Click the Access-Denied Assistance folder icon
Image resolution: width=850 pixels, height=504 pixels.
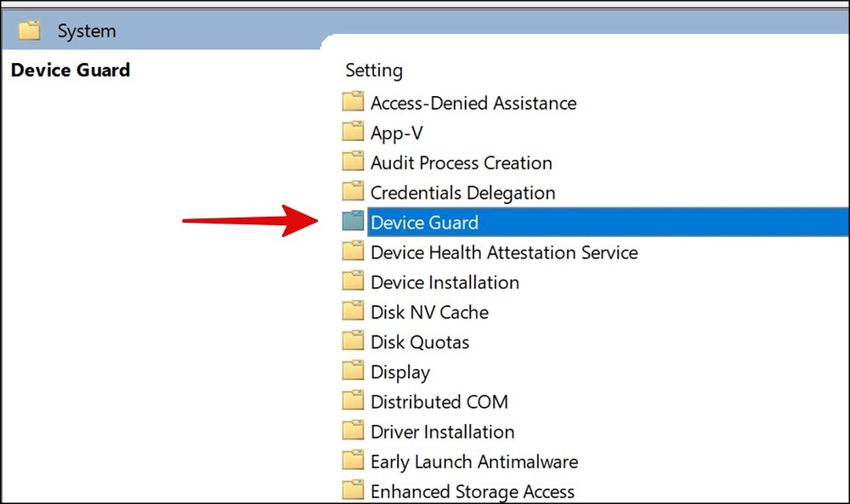[353, 101]
